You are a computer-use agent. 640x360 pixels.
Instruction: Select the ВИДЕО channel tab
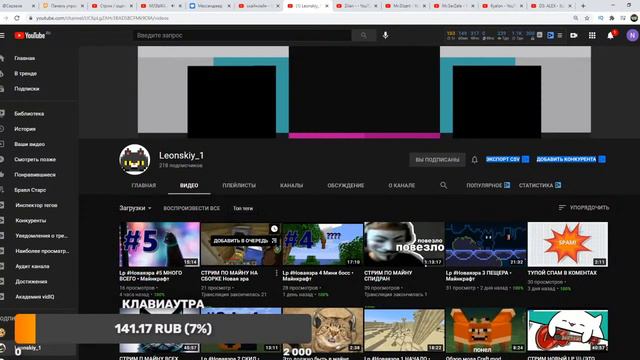pos(189,185)
